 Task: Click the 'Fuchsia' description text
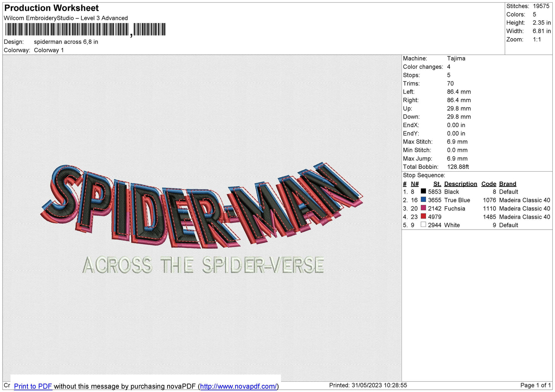(x=455, y=208)
